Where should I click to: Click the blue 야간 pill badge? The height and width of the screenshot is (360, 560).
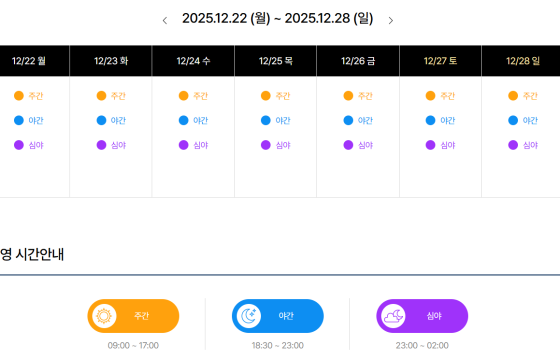click(278, 316)
